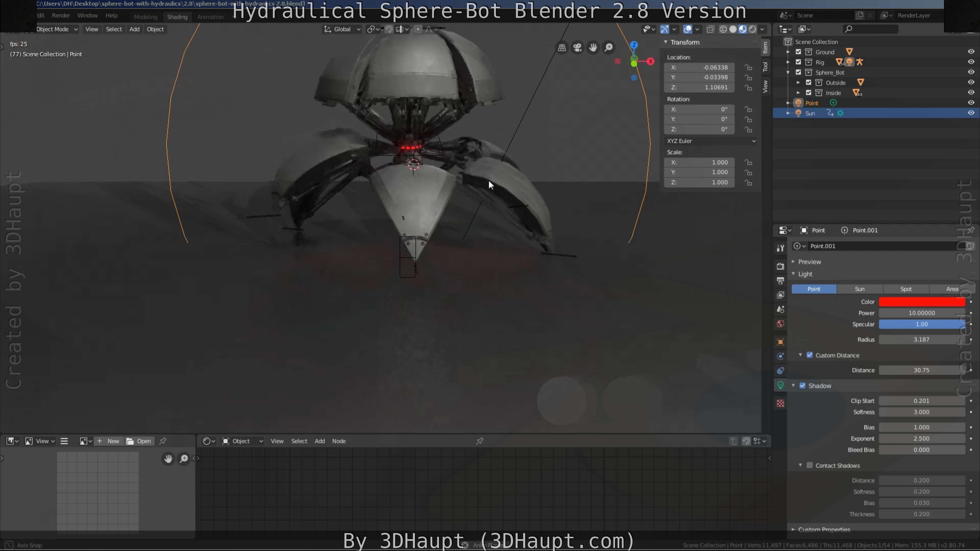Click image editor zoom icon

[184, 459]
